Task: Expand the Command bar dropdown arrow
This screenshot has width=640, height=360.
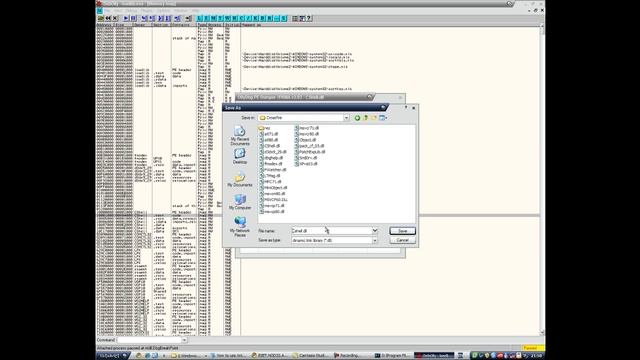Action: click(x=184, y=340)
